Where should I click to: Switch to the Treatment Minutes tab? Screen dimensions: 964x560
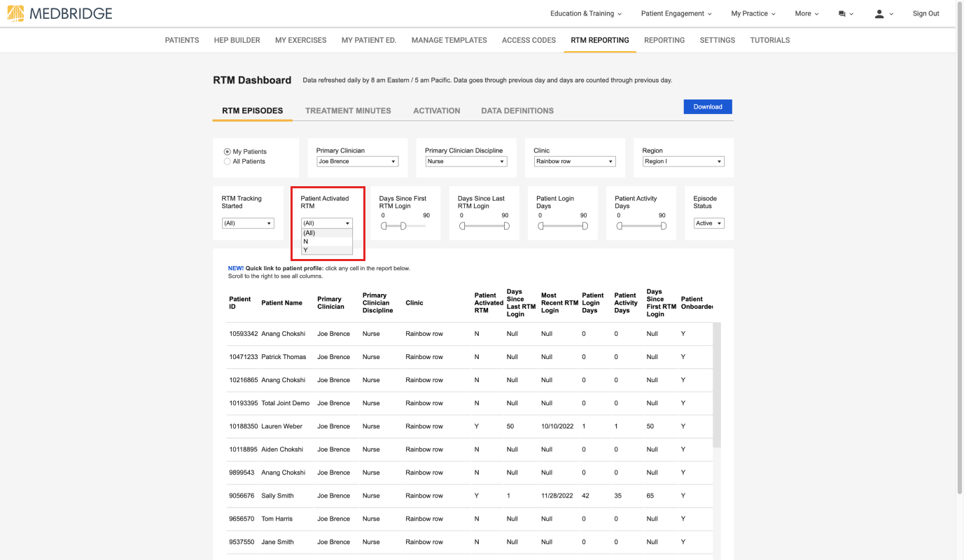[348, 111]
